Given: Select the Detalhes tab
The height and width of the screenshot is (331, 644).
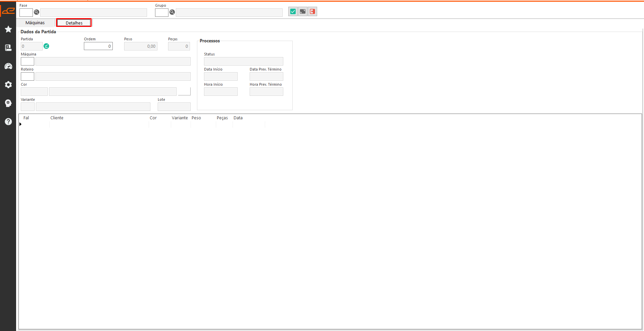Looking at the screenshot, I should tap(74, 23).
